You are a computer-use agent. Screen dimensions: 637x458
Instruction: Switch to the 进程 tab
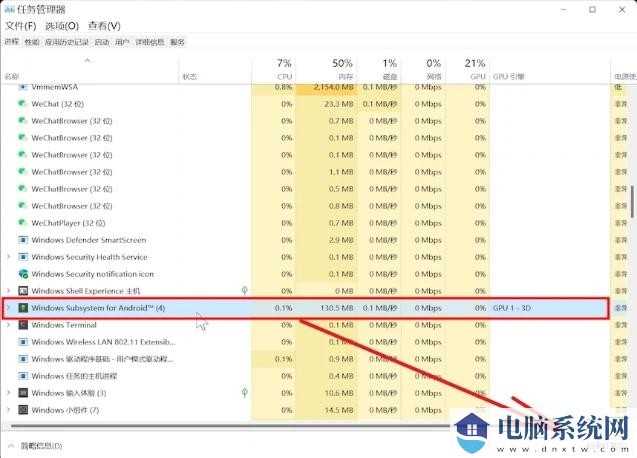[12, 42]
